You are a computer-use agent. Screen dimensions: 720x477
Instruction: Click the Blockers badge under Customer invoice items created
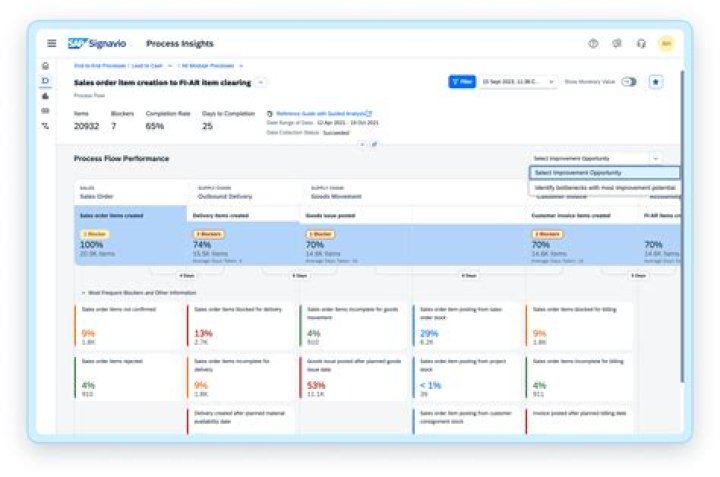tap(547, 234)
